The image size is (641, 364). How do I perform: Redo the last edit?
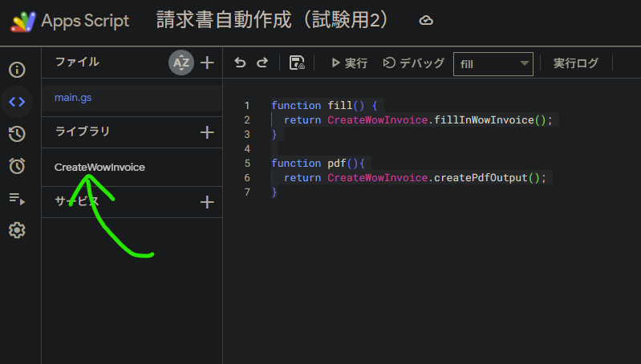click(x=262, y=63)
